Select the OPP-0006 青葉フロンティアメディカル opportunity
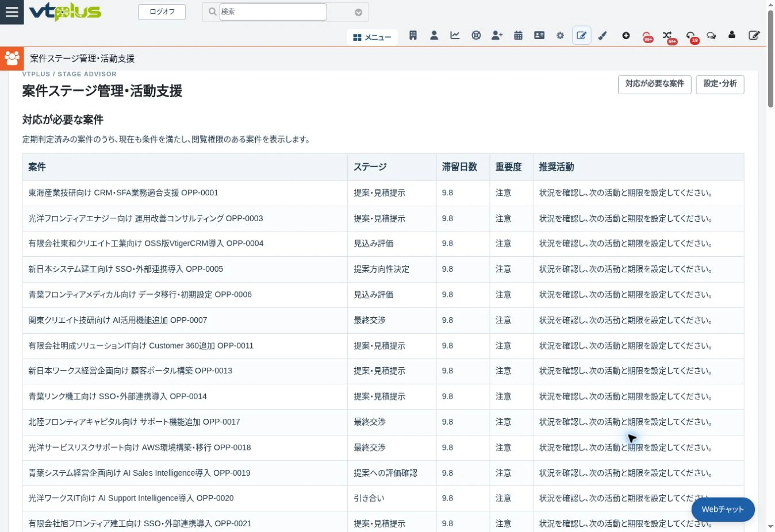Image resolution: width=775 pixels, height=532 pixels. 383,295
